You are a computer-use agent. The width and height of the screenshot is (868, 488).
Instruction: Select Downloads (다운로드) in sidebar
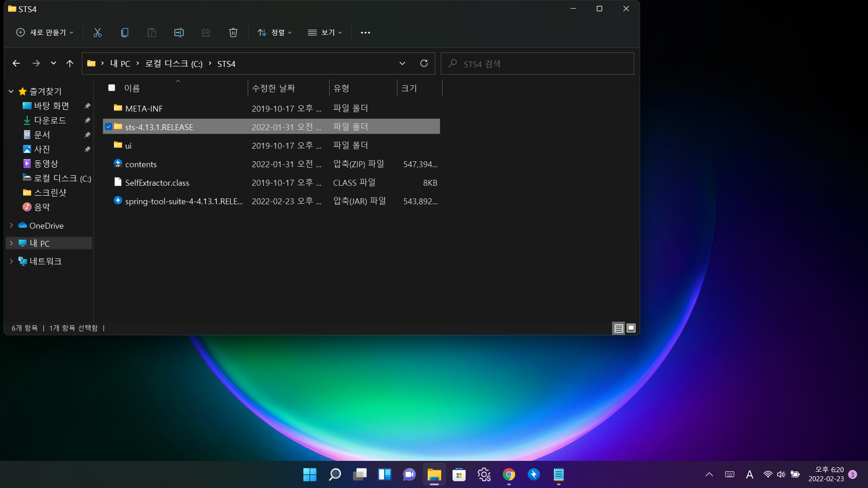[x=50, y=120]
